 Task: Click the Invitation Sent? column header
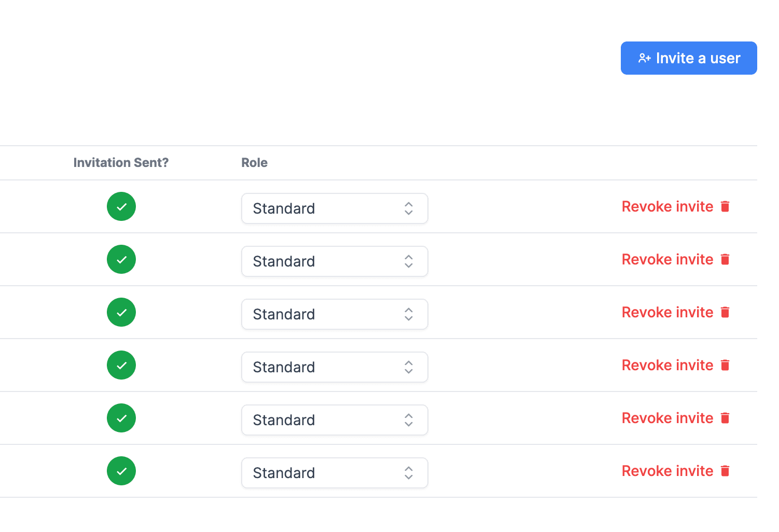coord(121,162)
